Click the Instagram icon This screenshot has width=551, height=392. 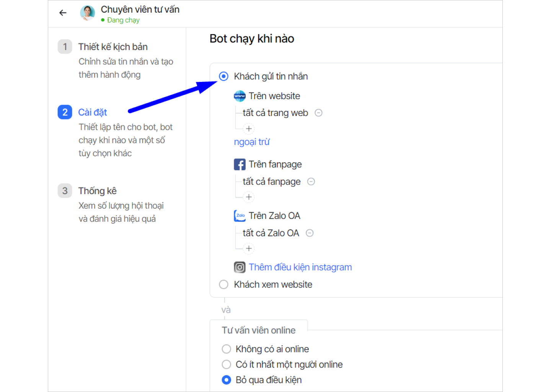point(240,267)
